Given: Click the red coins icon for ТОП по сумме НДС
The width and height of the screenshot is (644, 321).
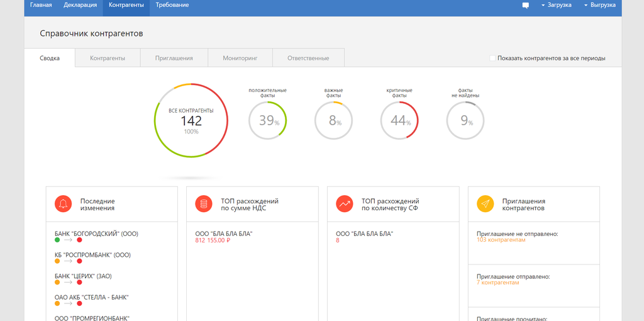Looking at the screenshot, I should [203, 204].
